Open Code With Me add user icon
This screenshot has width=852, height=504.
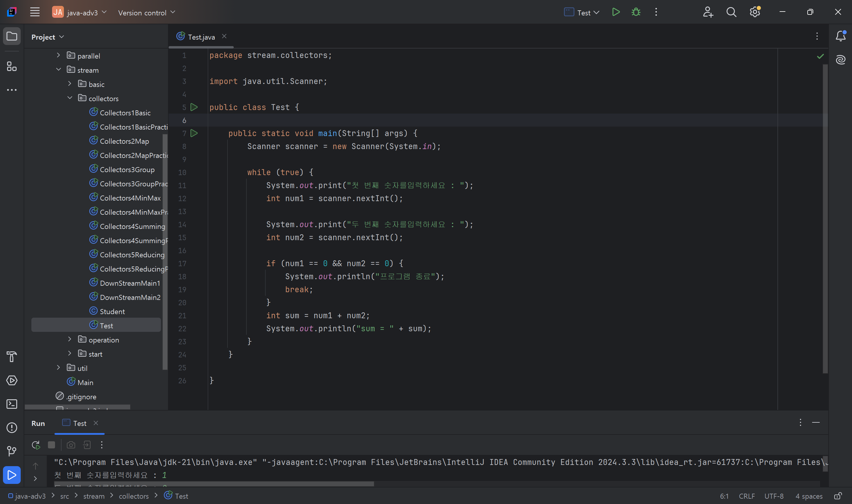coord(708,12)
